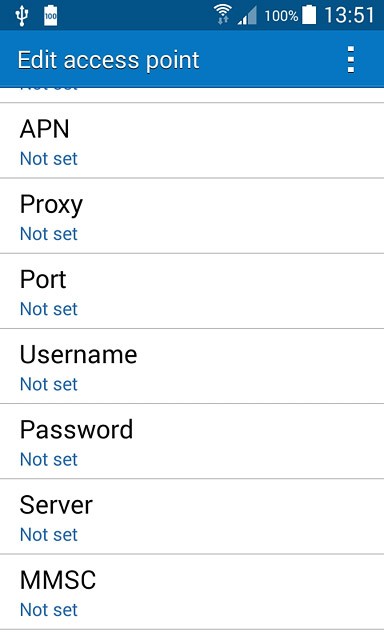
Task: Edit the Port field
Action: pos(192,291)
